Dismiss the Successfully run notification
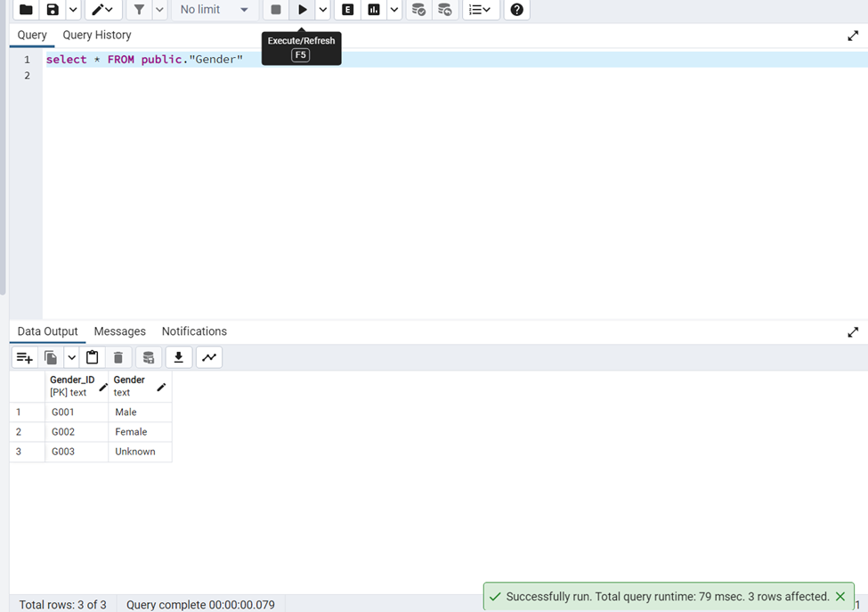Image resolution: width=868 pixels, height=612 pixels. tap(840, 597)
